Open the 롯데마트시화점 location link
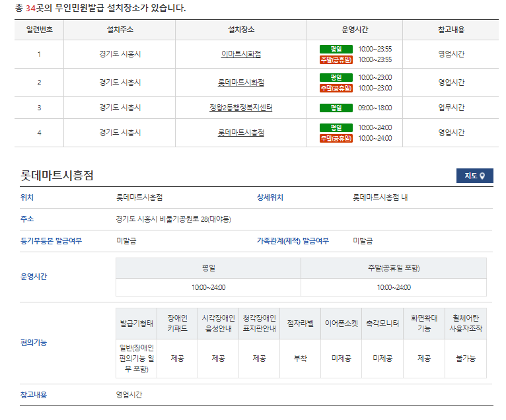 240,83
